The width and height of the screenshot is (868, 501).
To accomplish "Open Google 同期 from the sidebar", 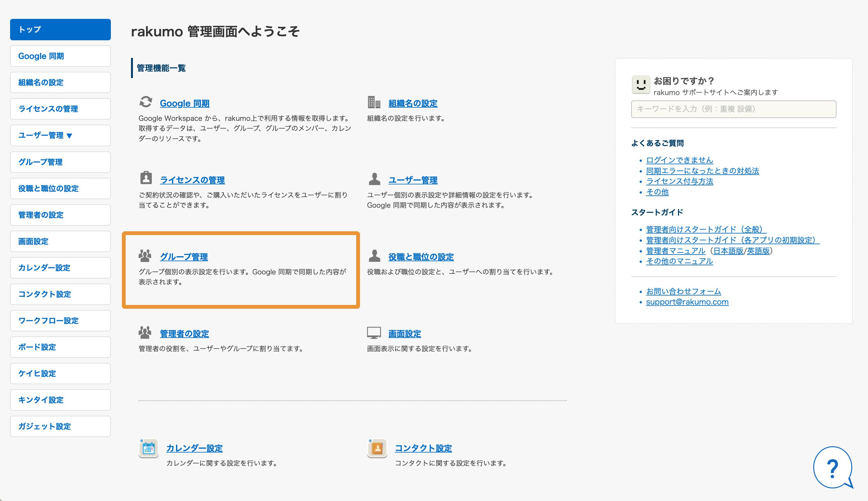I will click(60, 56).
